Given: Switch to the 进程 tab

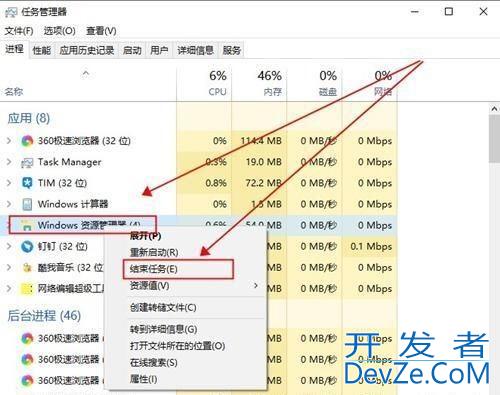Looking at the screenshot, I should [14, 50].
